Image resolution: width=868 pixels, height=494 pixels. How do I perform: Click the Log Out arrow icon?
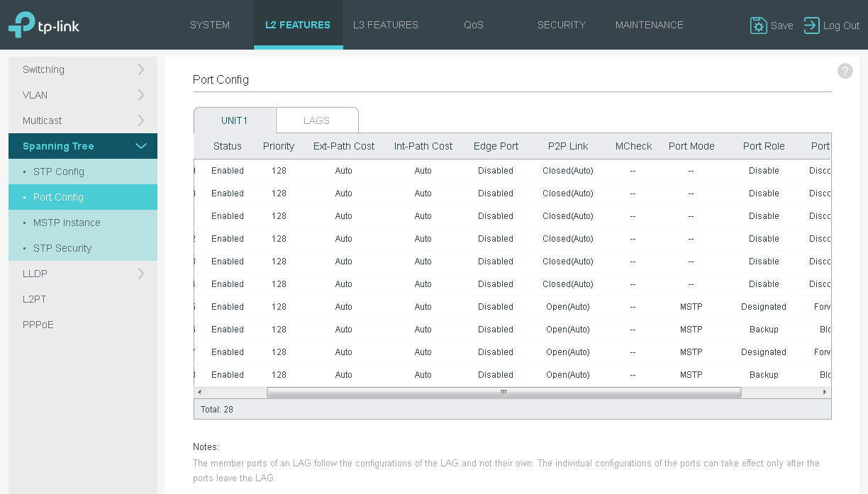point(811,26)
